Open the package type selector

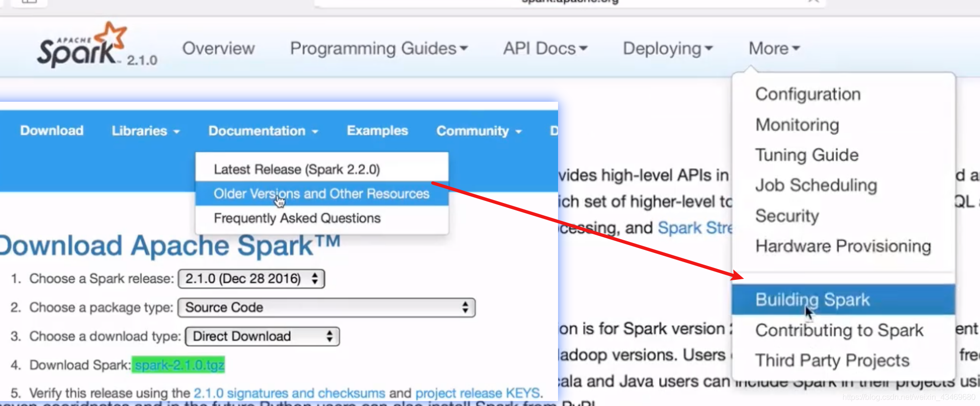coord(327,308)
